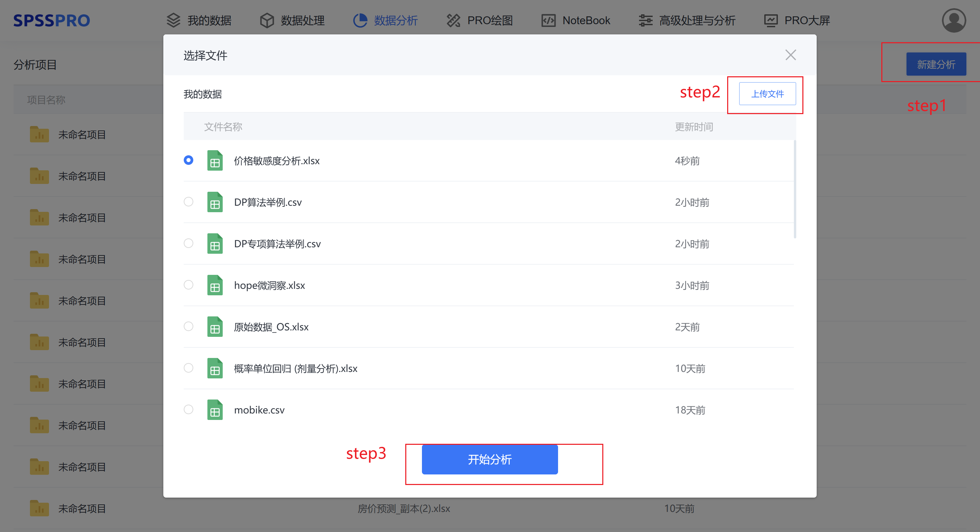Select radio for hope微洞察.xlsx
Viewport: 980px width, 532px height.
pyautogui.click(x=188, y=284)
